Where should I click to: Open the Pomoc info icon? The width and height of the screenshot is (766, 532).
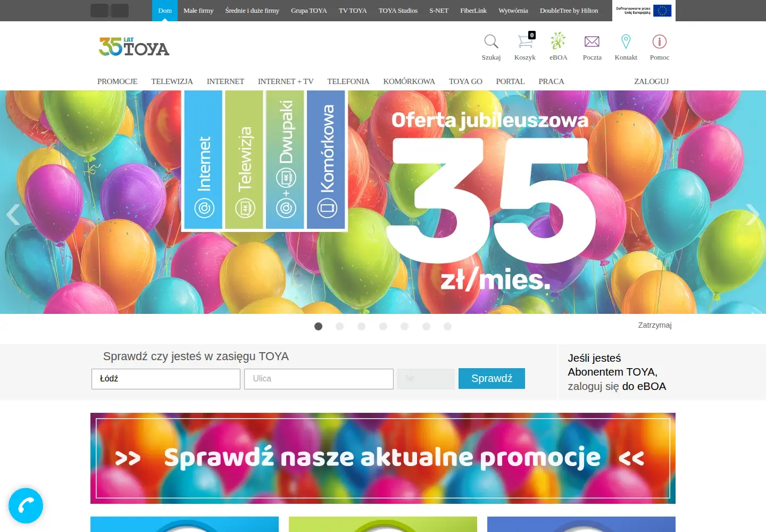(660, 41)
